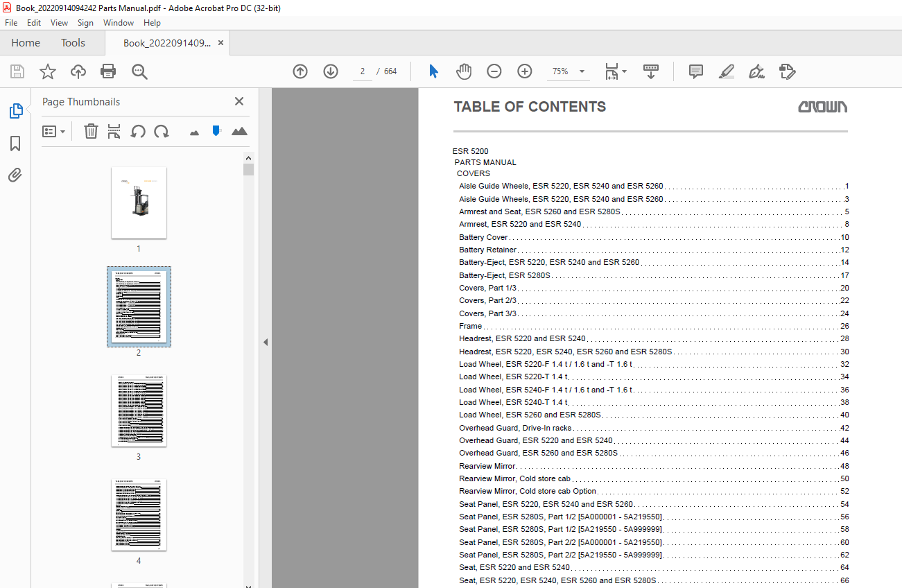The height and width of the screenshot is (588, 902).
Task: Open the Battery Retainer contents entry
Action: click(x=654, y=250)
